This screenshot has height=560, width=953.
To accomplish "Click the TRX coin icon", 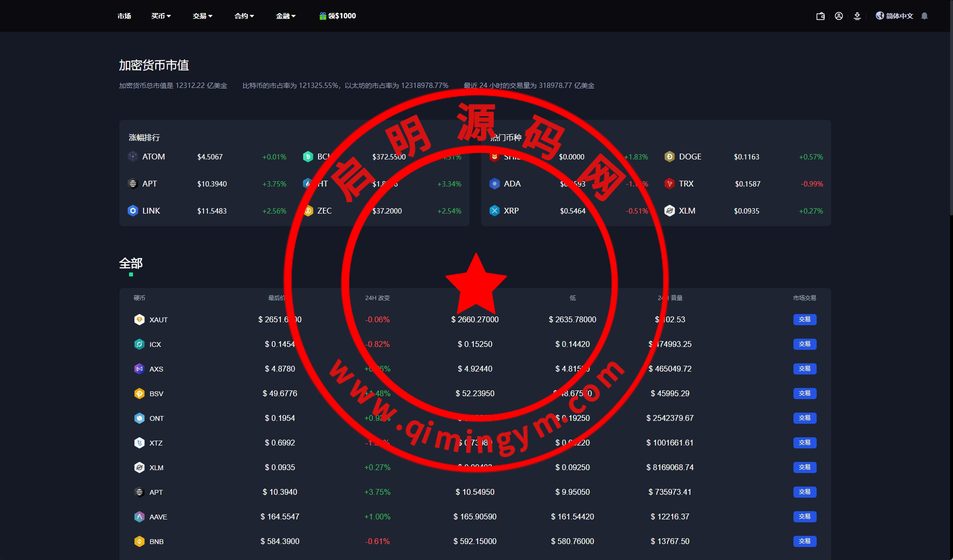I will [x=669, y=184].
